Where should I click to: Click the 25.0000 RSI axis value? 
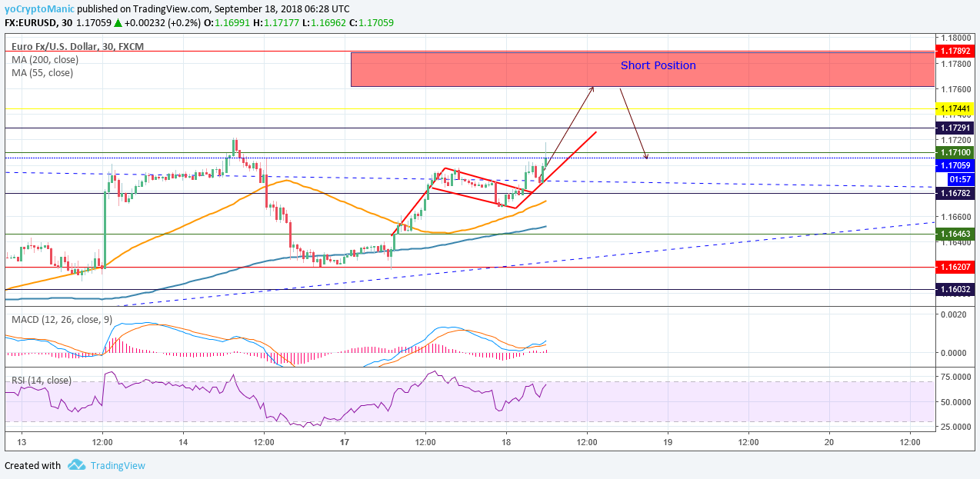pyautogui.click(x=955, y=427)
